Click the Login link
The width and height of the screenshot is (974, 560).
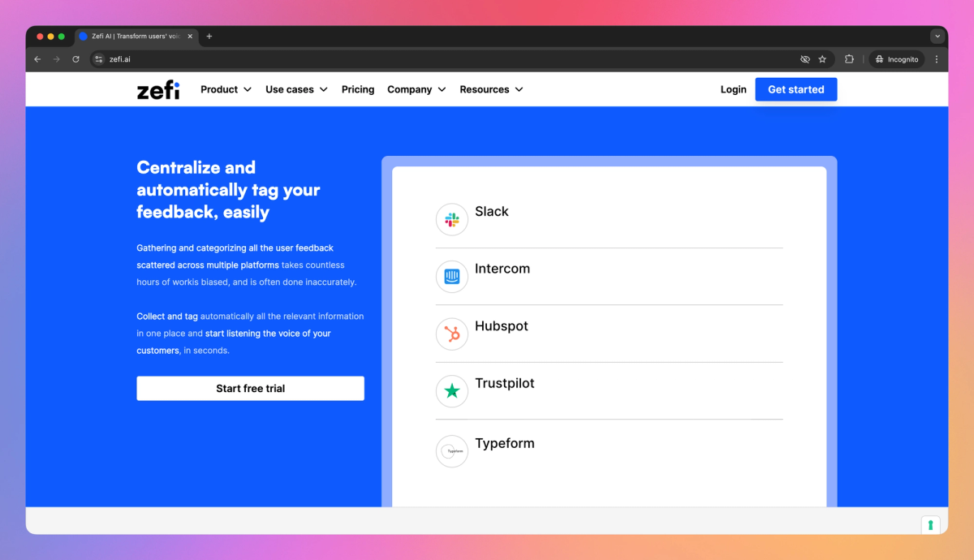pyautogui.click(x=734, y=89)
